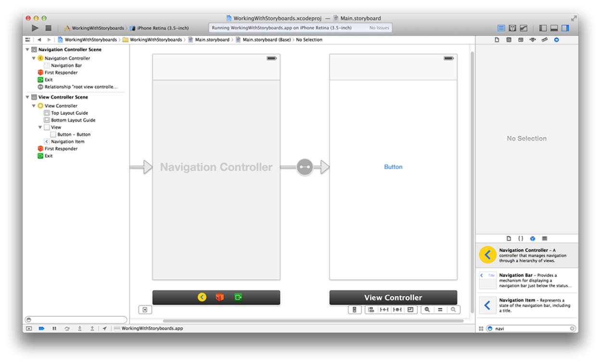Run the app with the Play button

(35, 28)
